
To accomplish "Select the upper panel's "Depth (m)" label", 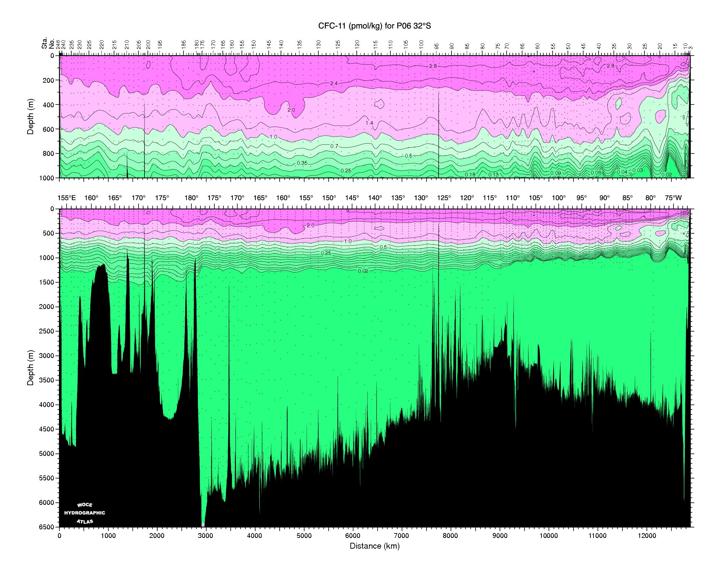I will (31, 117).
